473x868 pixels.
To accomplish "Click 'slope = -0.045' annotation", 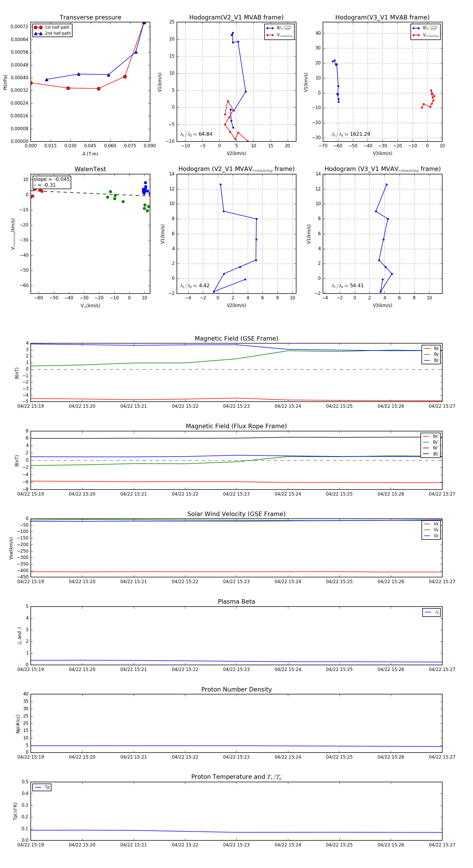I will 52,179.
